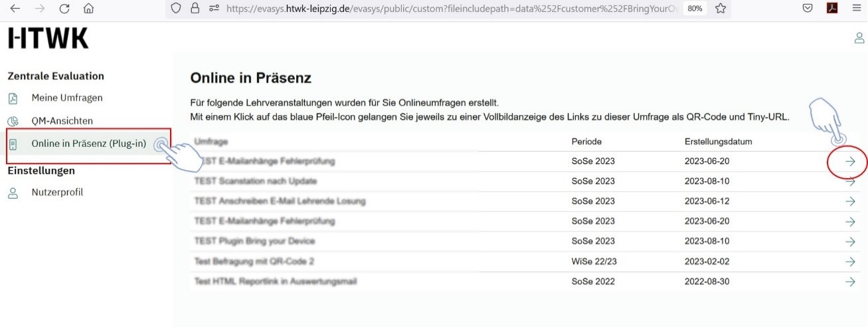Open arrow for TEST Scanstation nach Update
This screenshot has height=327, width=868.
click(x=850, y=181)
